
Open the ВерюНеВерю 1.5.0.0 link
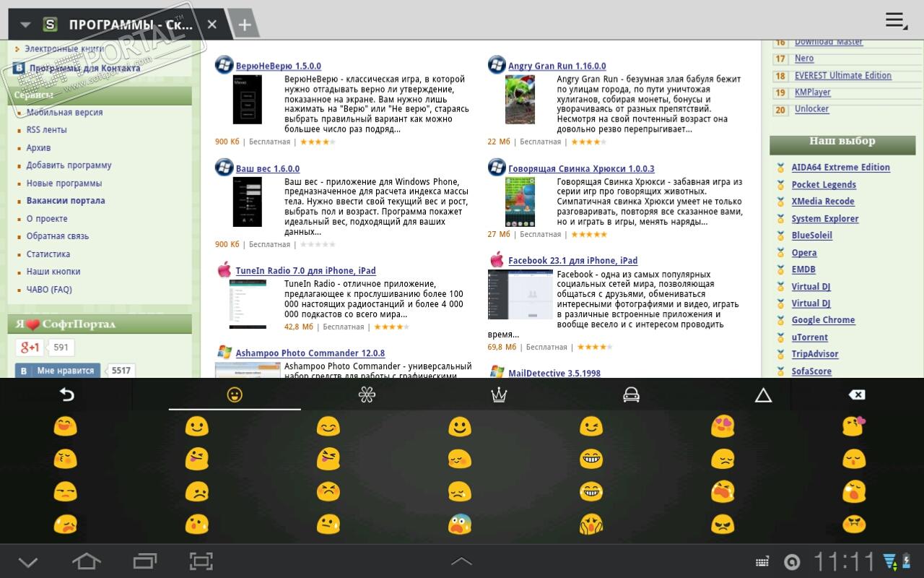(x=279, y=66)
